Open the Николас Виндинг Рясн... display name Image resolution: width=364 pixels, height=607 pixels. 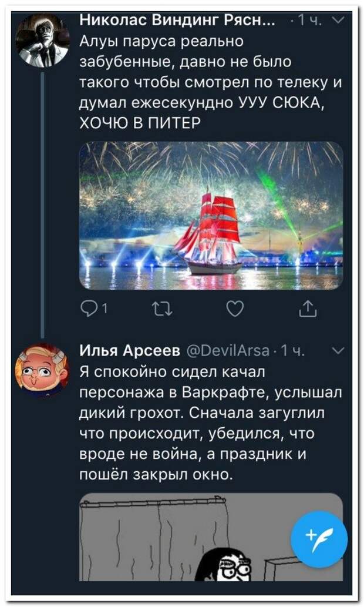click(x=178, y=20)
